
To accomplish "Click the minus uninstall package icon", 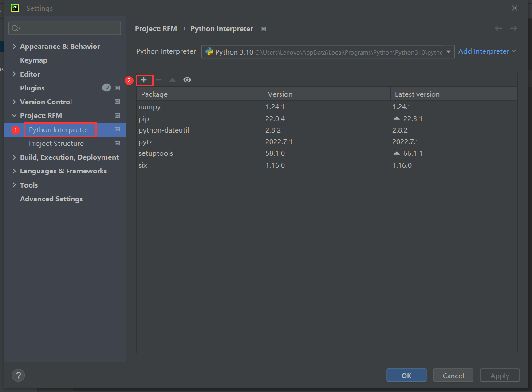I will click(x=158, y=80).
